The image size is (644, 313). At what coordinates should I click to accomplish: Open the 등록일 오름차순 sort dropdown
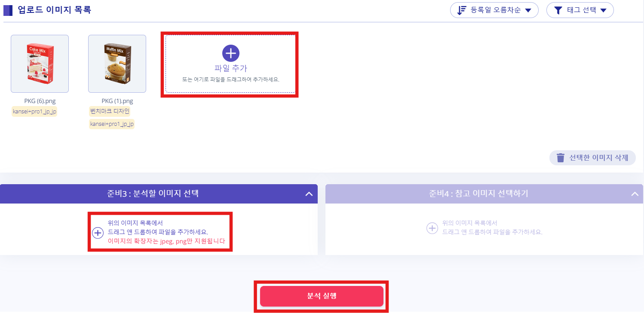494,10
